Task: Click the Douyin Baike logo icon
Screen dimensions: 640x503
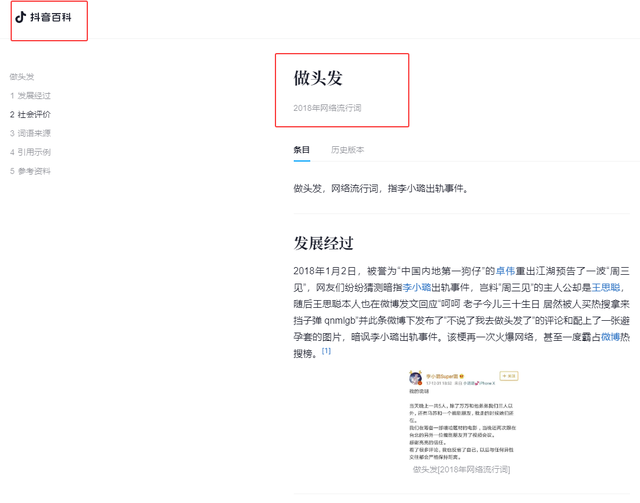Action: 20,17
